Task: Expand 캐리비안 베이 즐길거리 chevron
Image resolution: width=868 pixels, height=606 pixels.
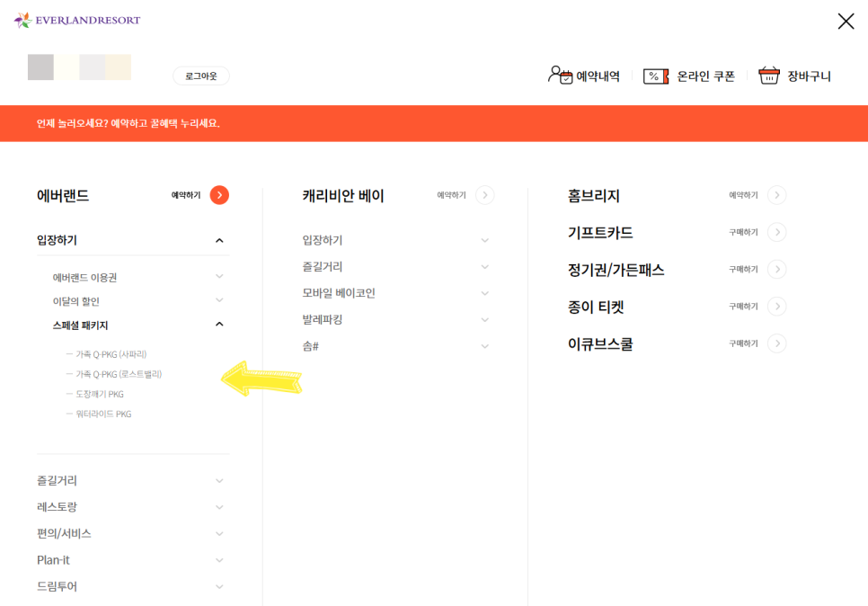Action: click(485, 267)
